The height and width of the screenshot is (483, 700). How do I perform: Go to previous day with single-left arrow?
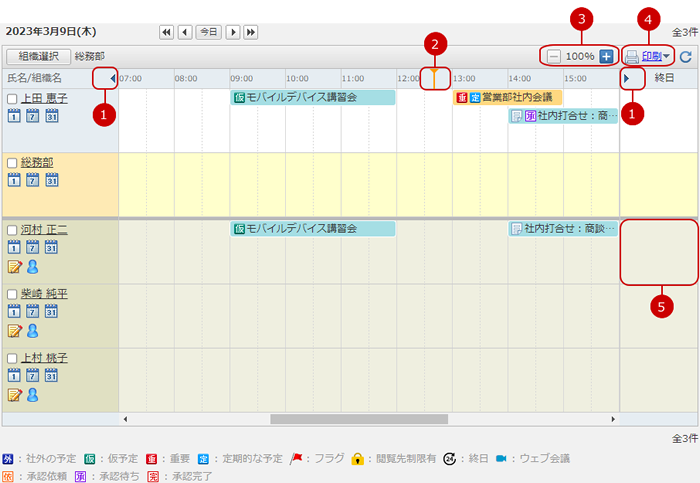[x=185, y=32]
